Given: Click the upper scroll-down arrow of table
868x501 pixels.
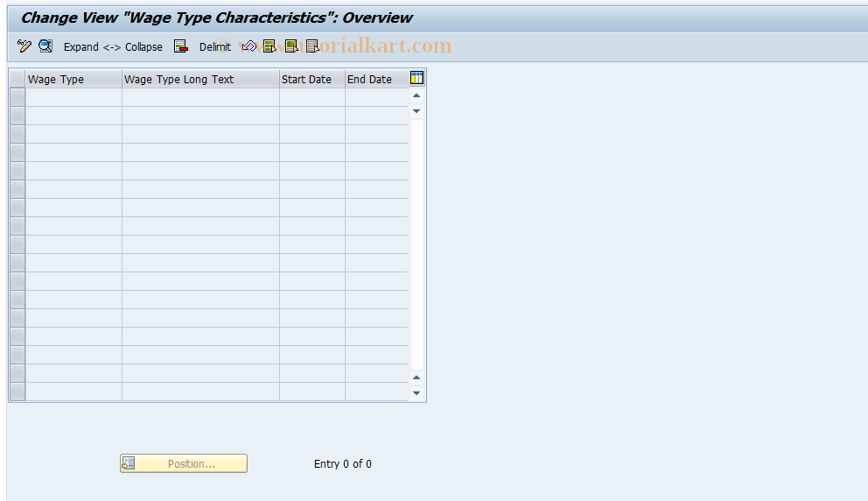Looking at the screenshot, I should [416, 111].
